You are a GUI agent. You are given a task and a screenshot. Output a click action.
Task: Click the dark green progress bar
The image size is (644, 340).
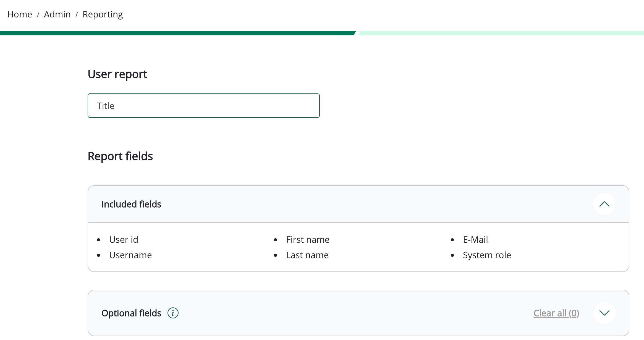tap(177, 33)
